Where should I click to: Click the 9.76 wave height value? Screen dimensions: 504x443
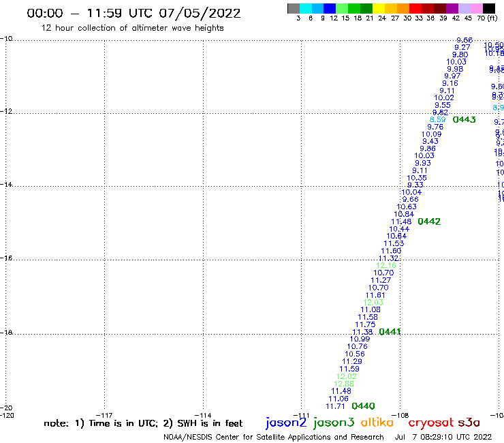(x=435, y=127)
